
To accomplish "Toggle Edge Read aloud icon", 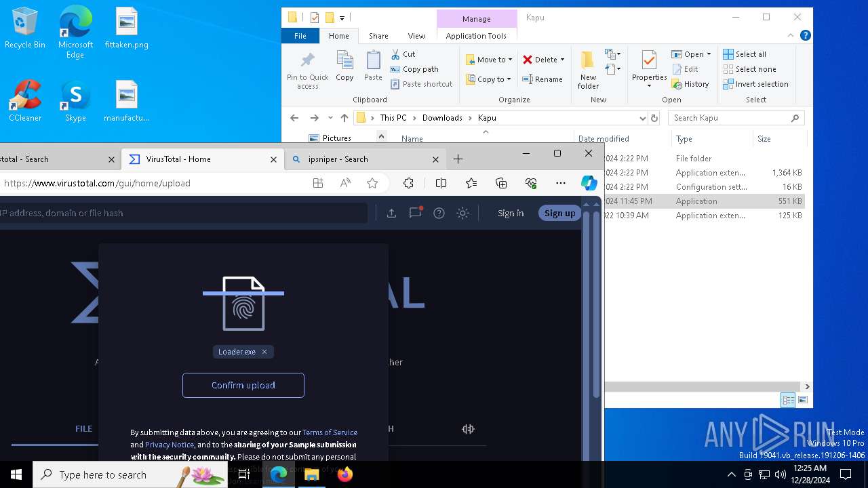I will point(345,183).
